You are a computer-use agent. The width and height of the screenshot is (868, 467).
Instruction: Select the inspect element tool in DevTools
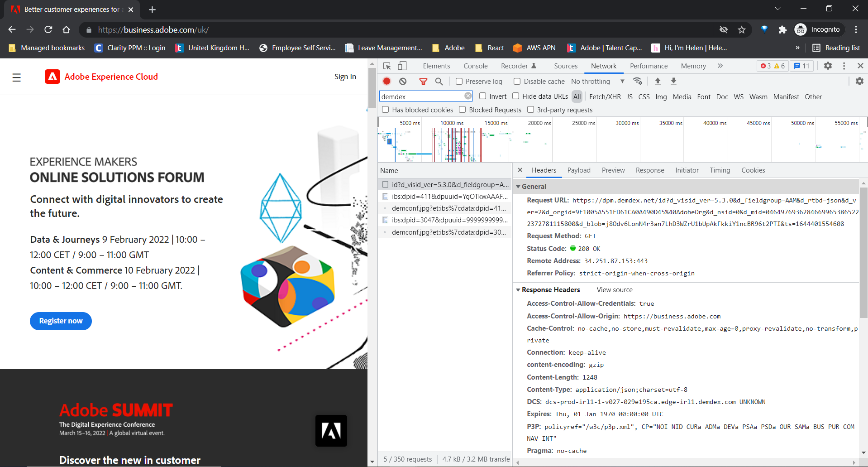[386, 66]
